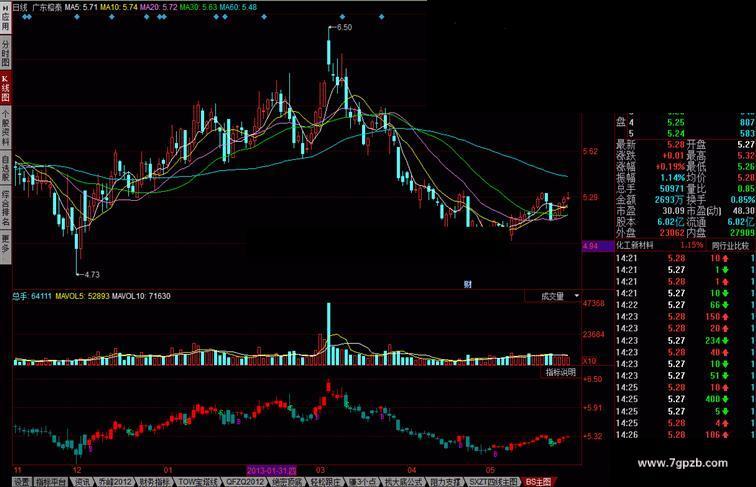The height and width of the screenshot is (487, 756).
Task: Switch to TOW宝塔线 indicator tab
Action: coord(198,482)
